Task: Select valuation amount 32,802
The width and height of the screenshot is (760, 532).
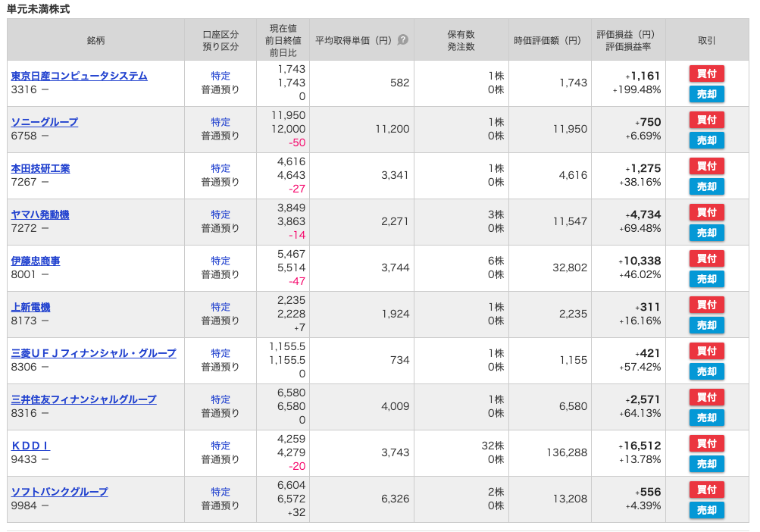Action: (x=570, y=268)
